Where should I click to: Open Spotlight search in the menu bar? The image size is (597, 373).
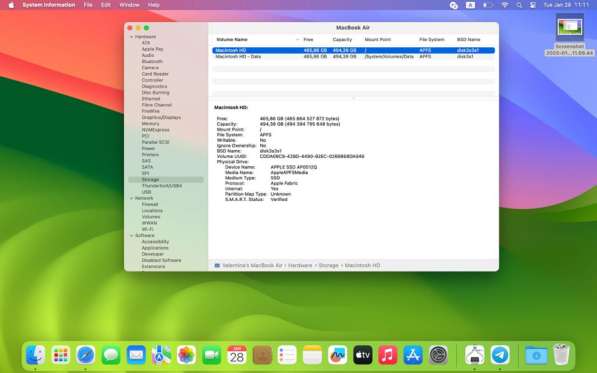click(x=519, y=5)
